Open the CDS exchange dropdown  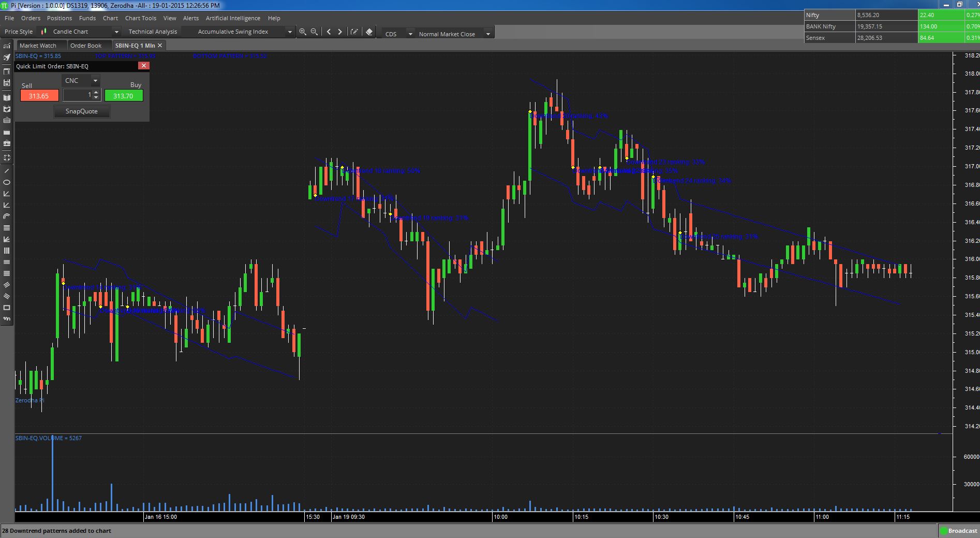point(410,34)
